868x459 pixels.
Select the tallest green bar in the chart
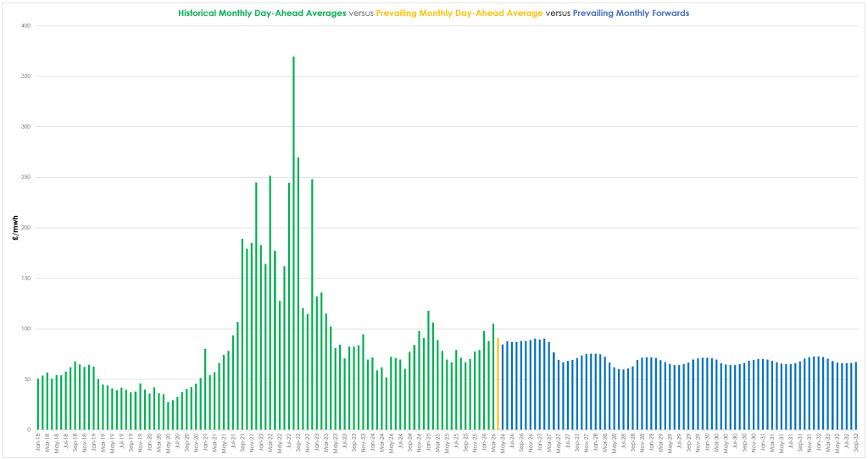[293, 246]
